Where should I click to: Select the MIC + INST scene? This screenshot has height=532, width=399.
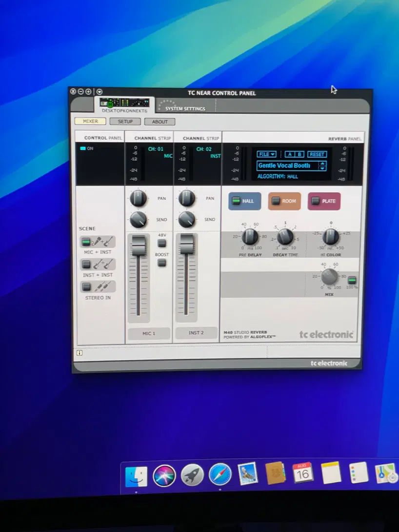click(98, 242)
